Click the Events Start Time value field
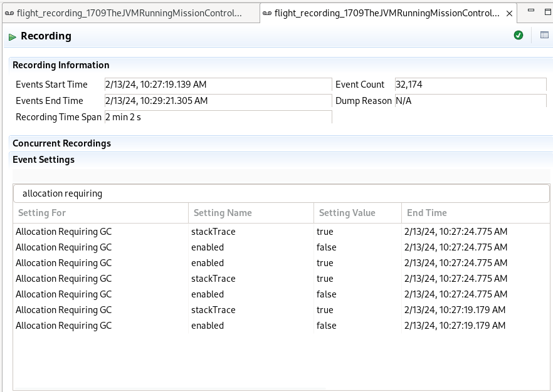Image resolution: width=553 pixels, height=392 pixels. tap(218, 85)
